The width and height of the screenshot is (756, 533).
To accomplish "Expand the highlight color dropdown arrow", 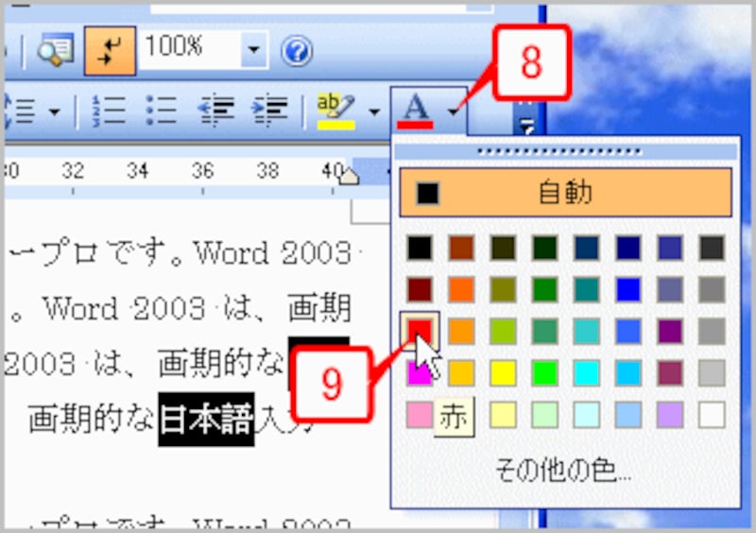I will point(373,112).
